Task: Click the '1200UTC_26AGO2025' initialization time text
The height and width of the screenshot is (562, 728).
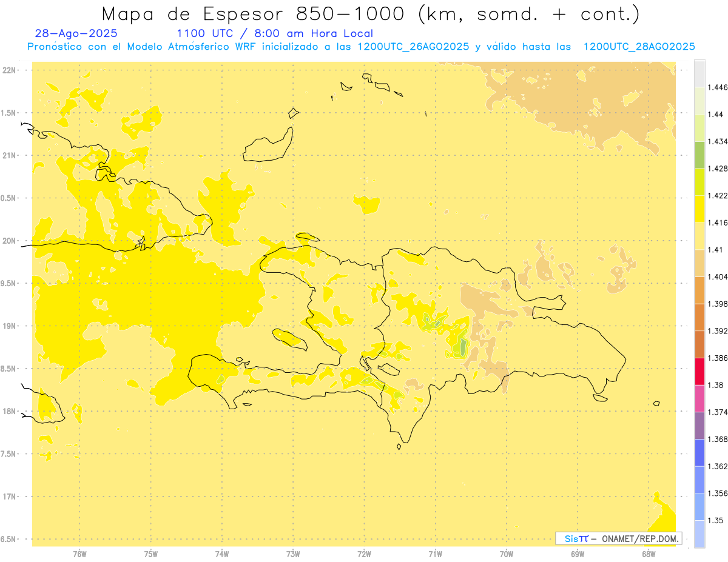Action: 414,47
